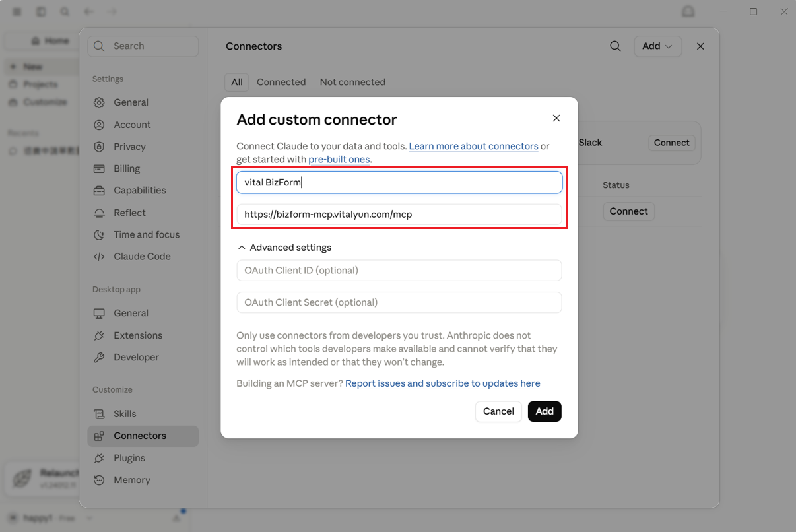Open the hamburger menu icon in title bar
The height and width of the screenshot is (532, 796).
pyautogui.click(x=17, y=12)
